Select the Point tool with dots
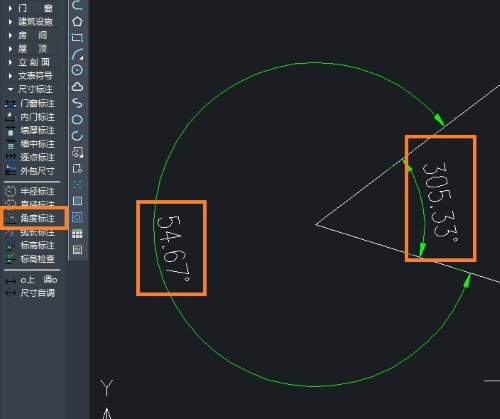 pos(77,184)
